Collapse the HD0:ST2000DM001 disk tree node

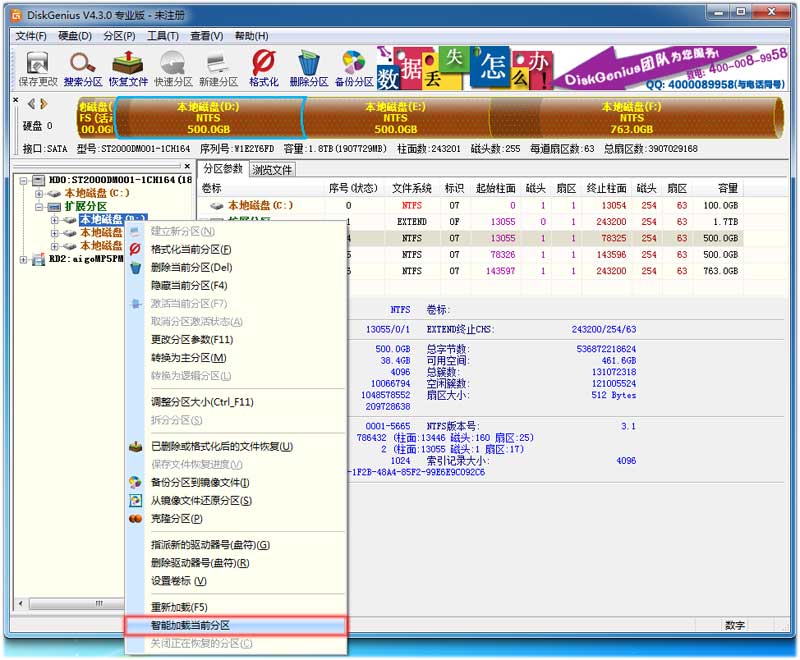(x=25, y=180)
